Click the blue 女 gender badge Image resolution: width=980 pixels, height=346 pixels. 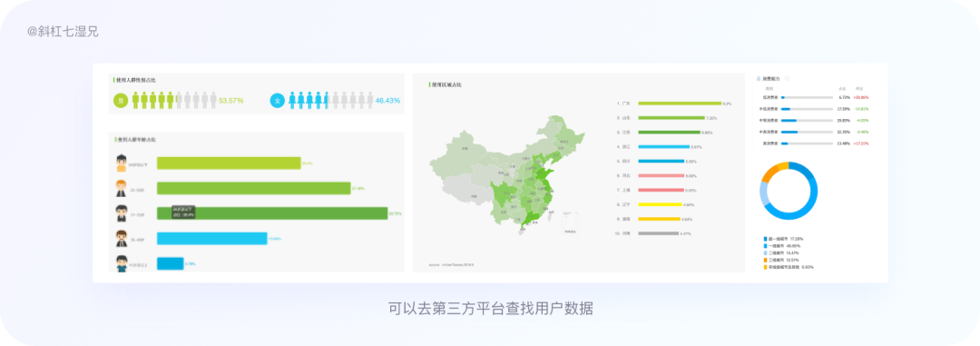click(278, 100)
